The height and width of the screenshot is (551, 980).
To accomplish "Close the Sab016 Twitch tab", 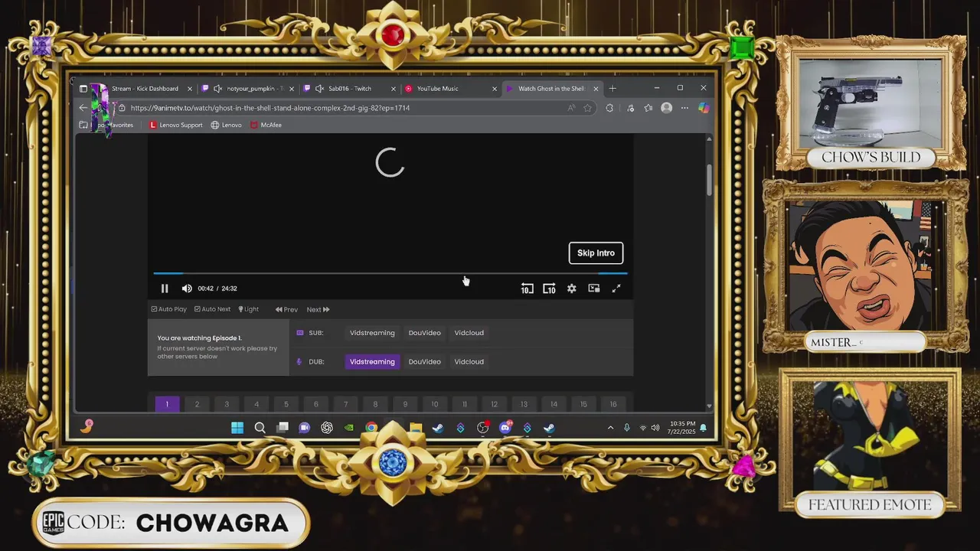I will (x=394, y=89).
